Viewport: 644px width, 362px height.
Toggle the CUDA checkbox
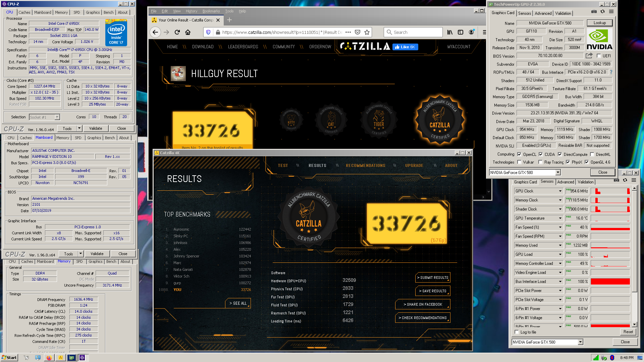tap(541, 155)
